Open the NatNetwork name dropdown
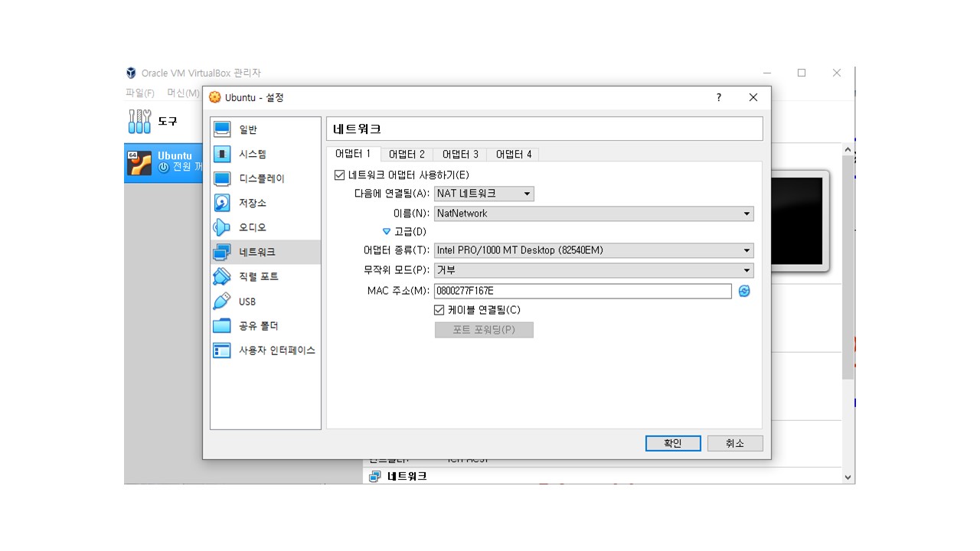Image resolution: width=980 pixels, height=551 pixels. point(594,214)
